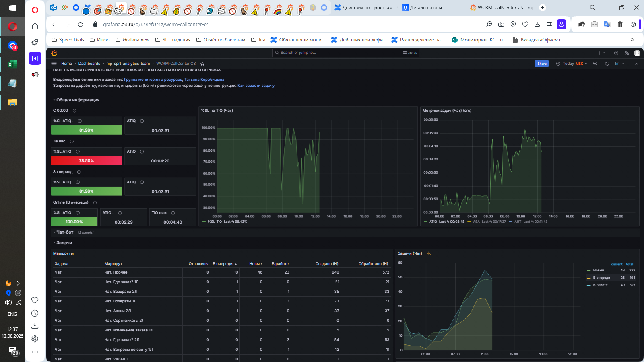
Task: Open Татьяна Коробицына link
Action: tap(204, 80)
